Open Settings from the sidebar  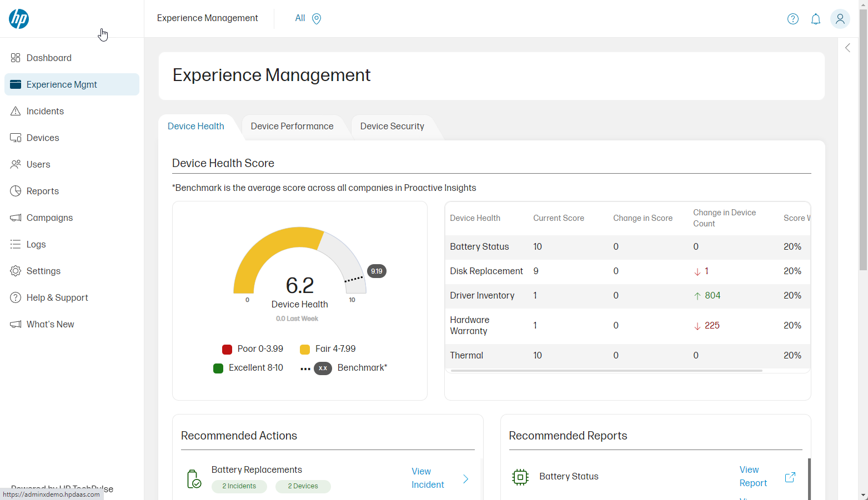43,271
